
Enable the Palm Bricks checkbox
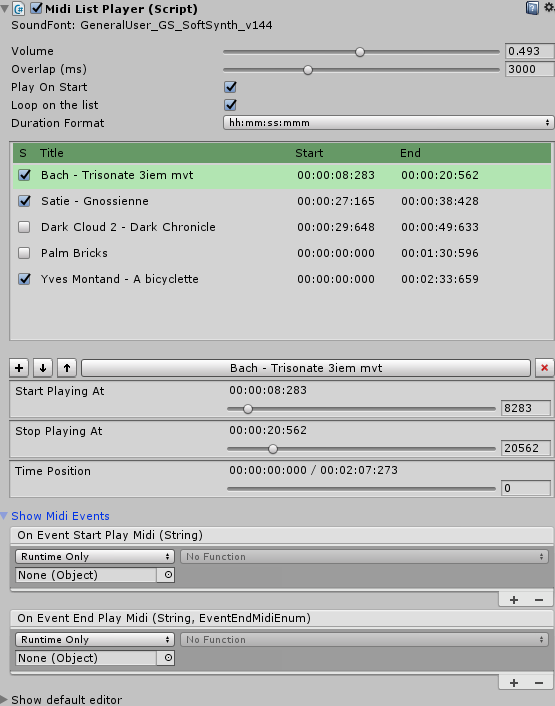(x=24, y=253)
